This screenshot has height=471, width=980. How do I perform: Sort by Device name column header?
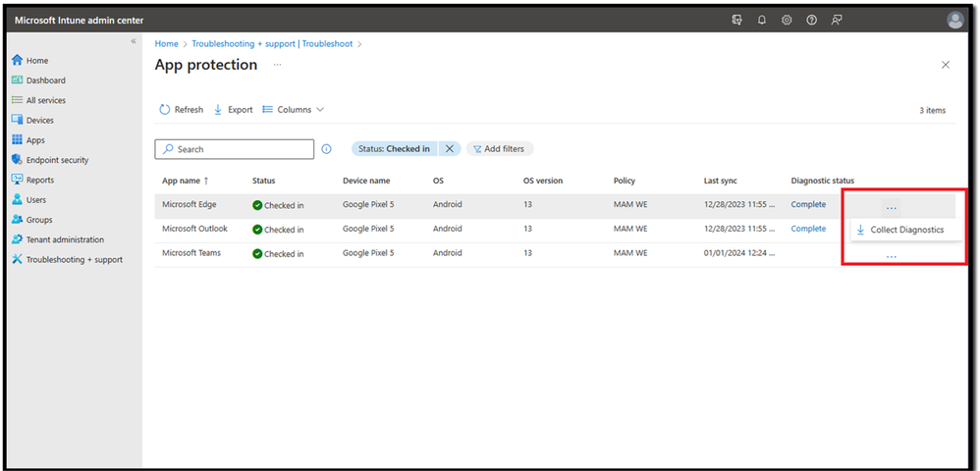click(x=366, y=181)
